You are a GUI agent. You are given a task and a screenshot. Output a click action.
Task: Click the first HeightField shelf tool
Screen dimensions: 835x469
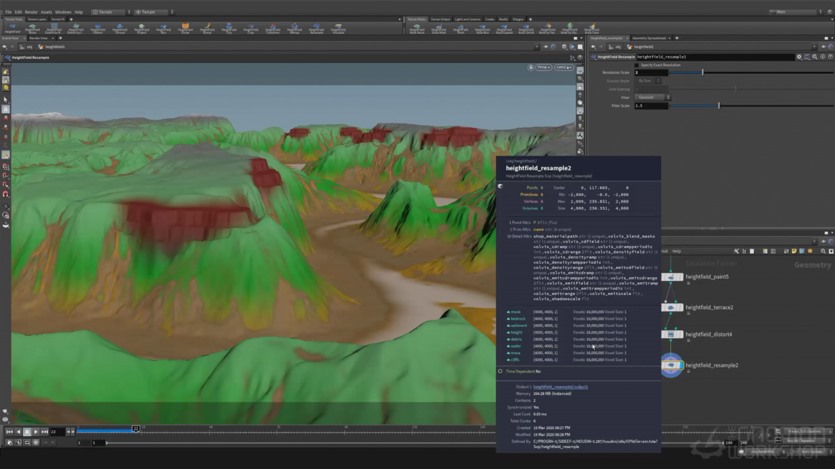[x=12, y=28]
